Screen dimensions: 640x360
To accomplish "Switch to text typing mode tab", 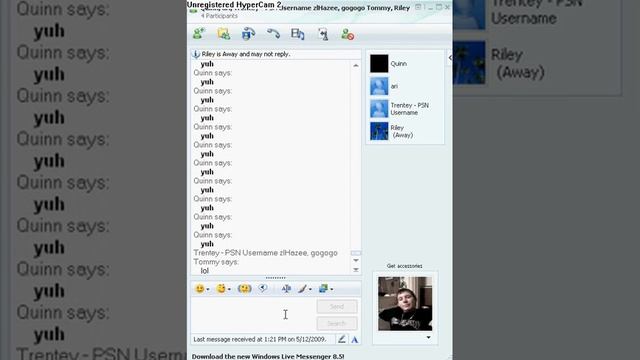I will click(355, 340).
